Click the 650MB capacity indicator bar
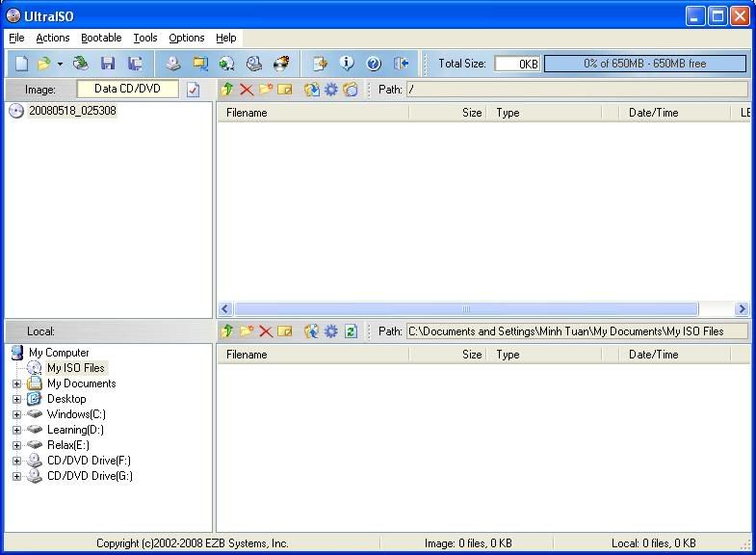The width and height of the screenshot is (756, 555). (x=645, y=64)
